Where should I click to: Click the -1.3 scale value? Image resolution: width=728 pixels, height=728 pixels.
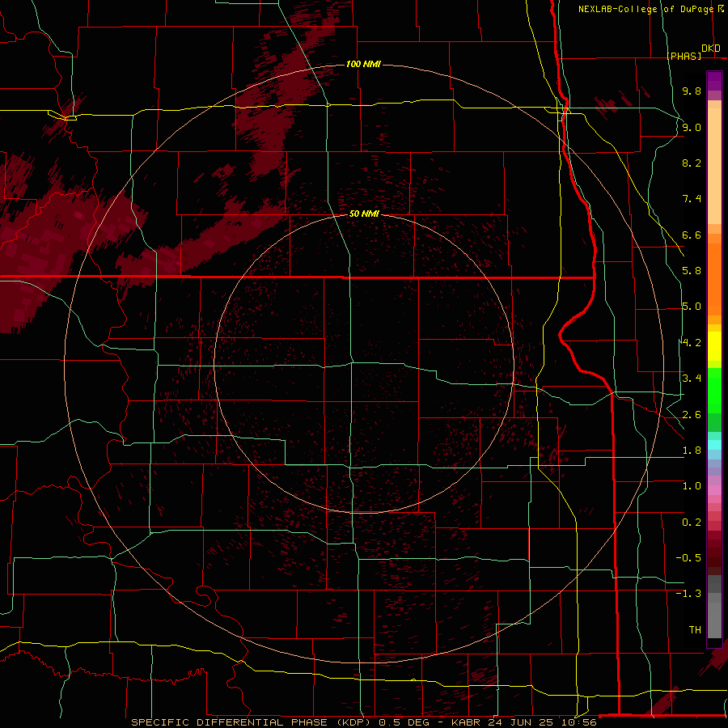[x=688, y=594]
